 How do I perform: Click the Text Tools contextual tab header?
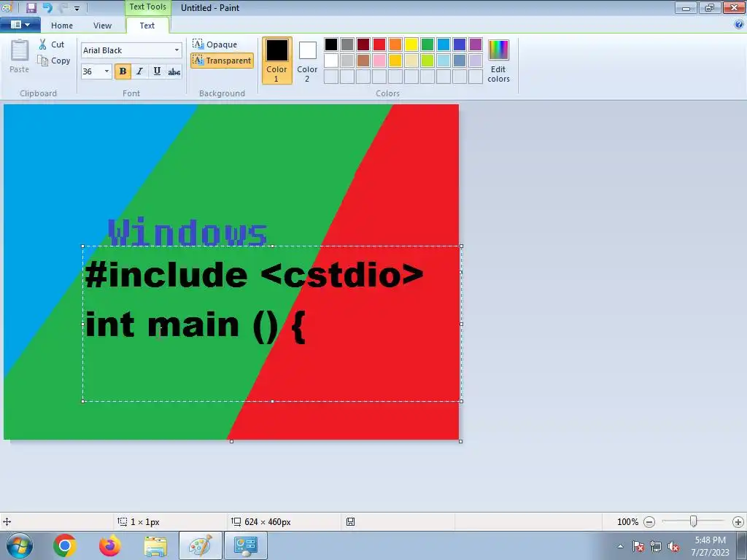coord(147,7)
